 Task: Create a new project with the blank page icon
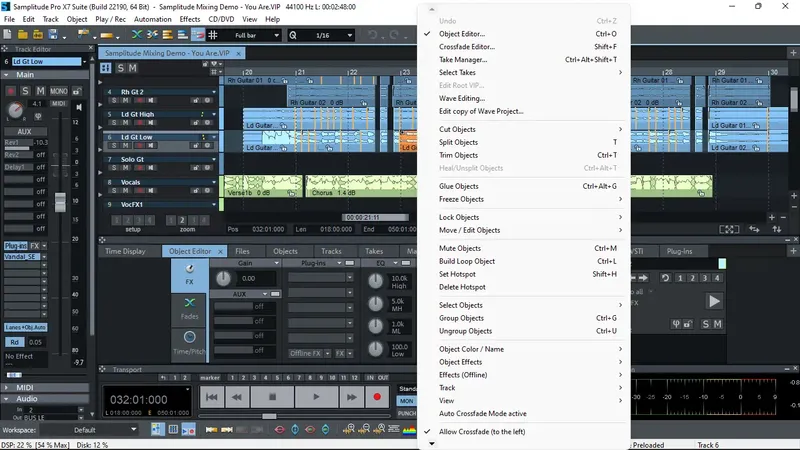click(8, 35)
